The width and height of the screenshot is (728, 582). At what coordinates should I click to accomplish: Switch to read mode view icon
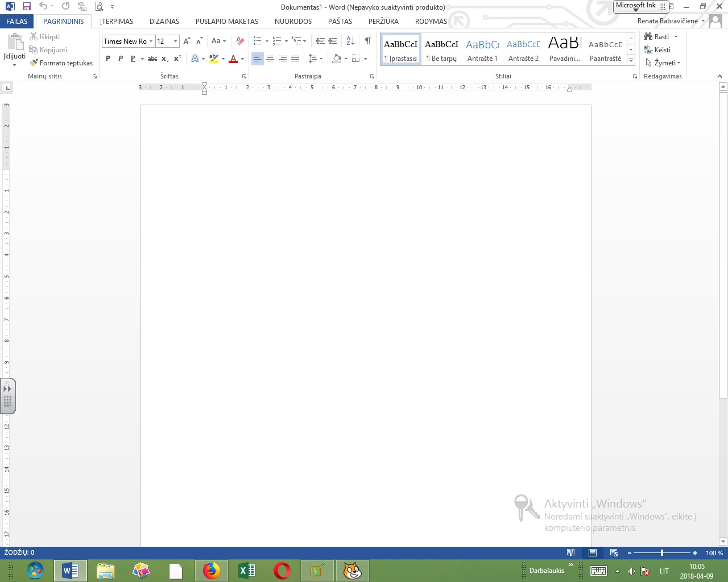click(570, 552)
